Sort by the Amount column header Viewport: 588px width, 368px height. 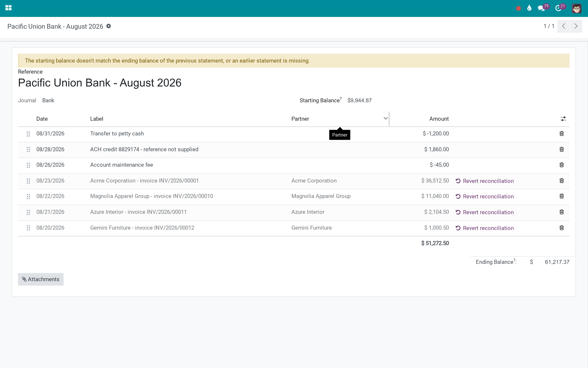pos(439,119)
